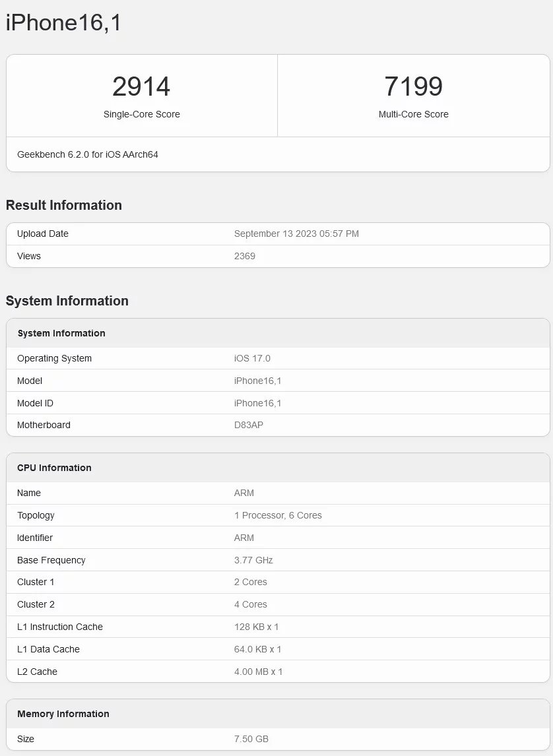Open the CPU Information panel header

coord(54,468)
